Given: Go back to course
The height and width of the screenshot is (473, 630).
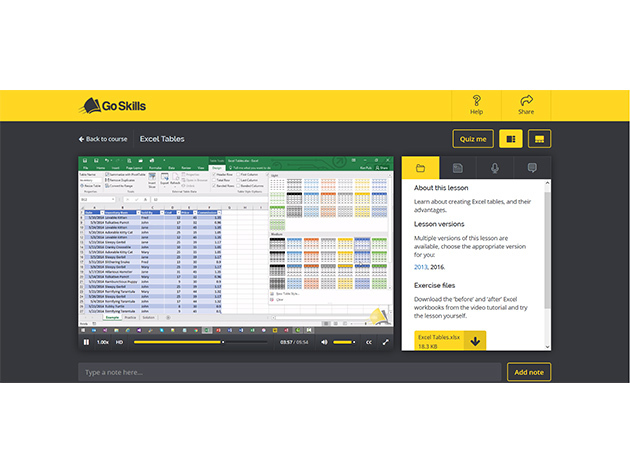Looking at the screenshot, I should point(103,139).
